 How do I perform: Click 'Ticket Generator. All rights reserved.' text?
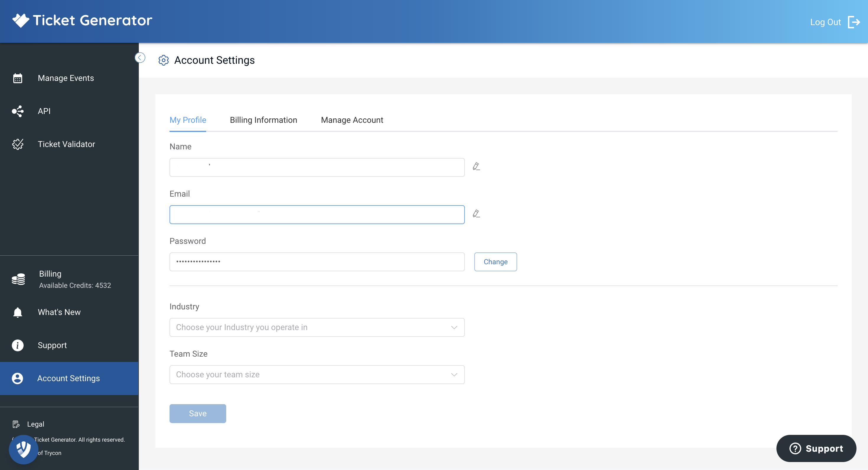coord(79,440)
